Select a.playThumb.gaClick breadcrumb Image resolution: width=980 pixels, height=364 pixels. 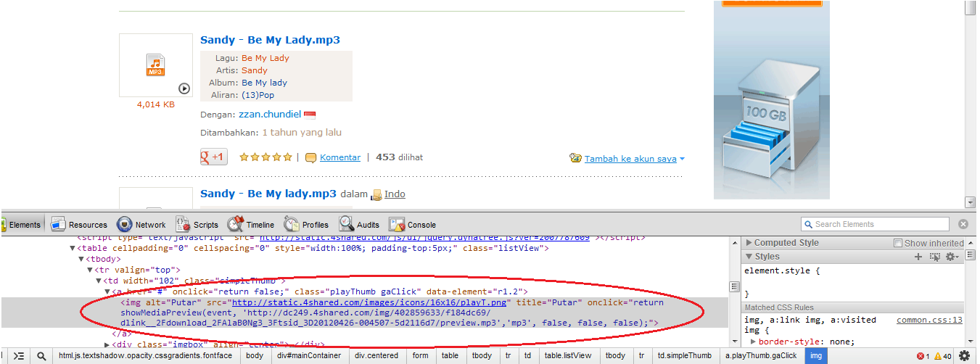tap(761, 356)
